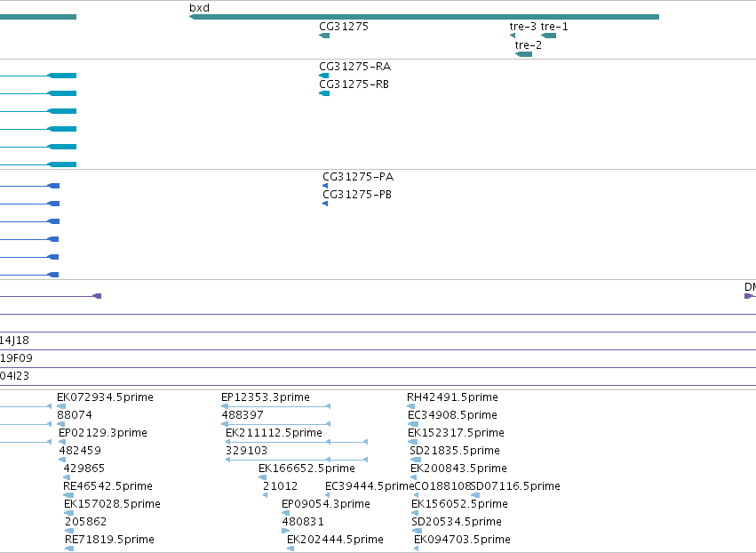Click the 88074 EST label
This screenshot has height=553, width=756.
75,415
